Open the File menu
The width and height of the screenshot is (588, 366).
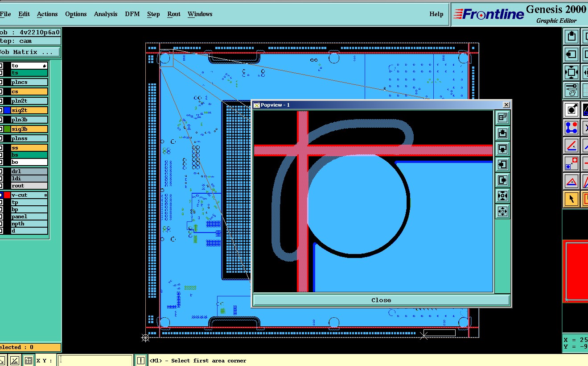5,14
